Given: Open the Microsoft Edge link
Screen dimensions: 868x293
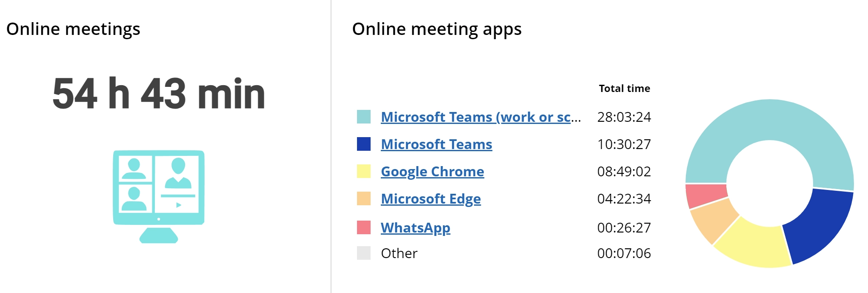Looking at the screenshot, I should [431, 199].
